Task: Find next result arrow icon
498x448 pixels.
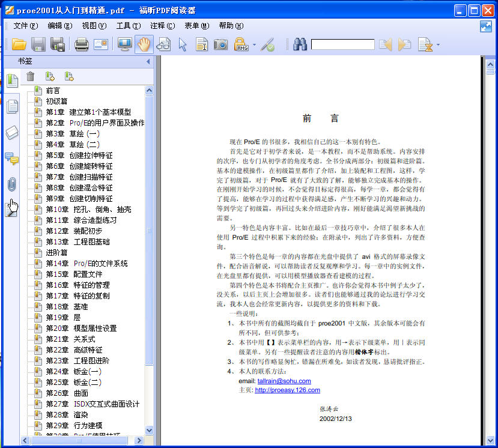Action: pyautogui.click(x=405, y=44)
